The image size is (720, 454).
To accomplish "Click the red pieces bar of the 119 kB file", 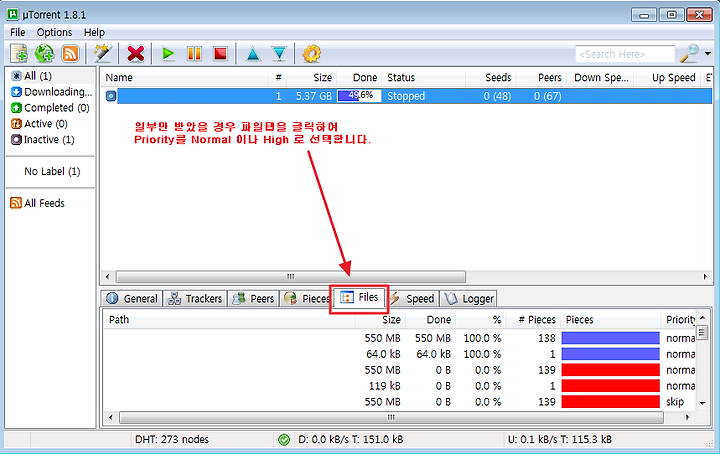I will coord(610,386).
